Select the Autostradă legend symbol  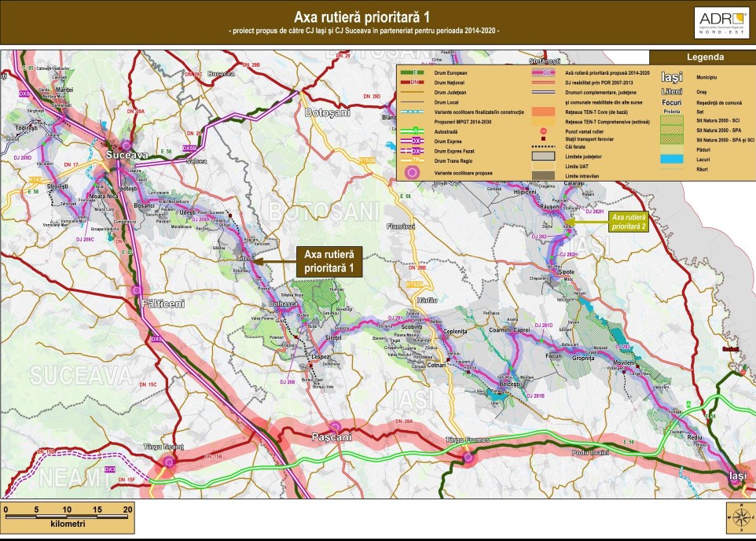click(413, 131)
